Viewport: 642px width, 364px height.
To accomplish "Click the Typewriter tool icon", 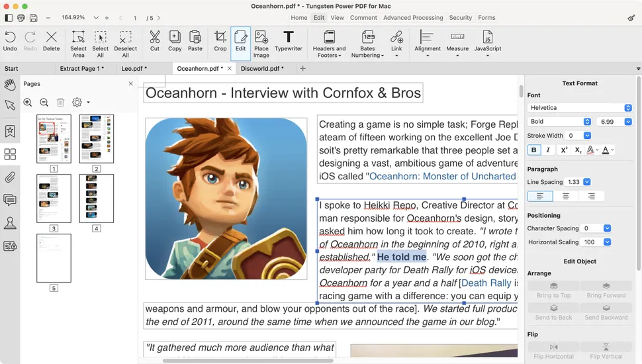I will [288, 41].
